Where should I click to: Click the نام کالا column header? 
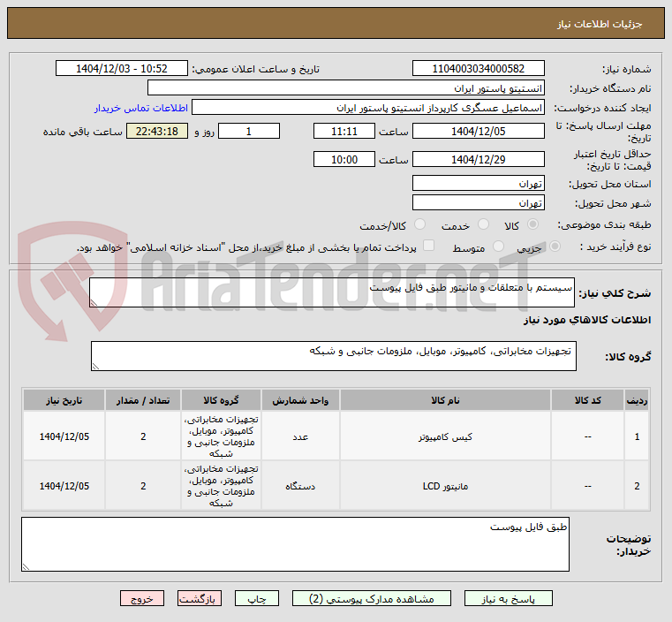[445, 400]
